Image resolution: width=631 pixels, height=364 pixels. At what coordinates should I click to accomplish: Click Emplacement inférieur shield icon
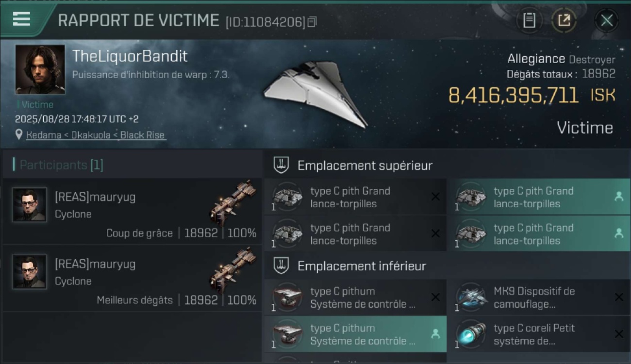pos(281,266)
